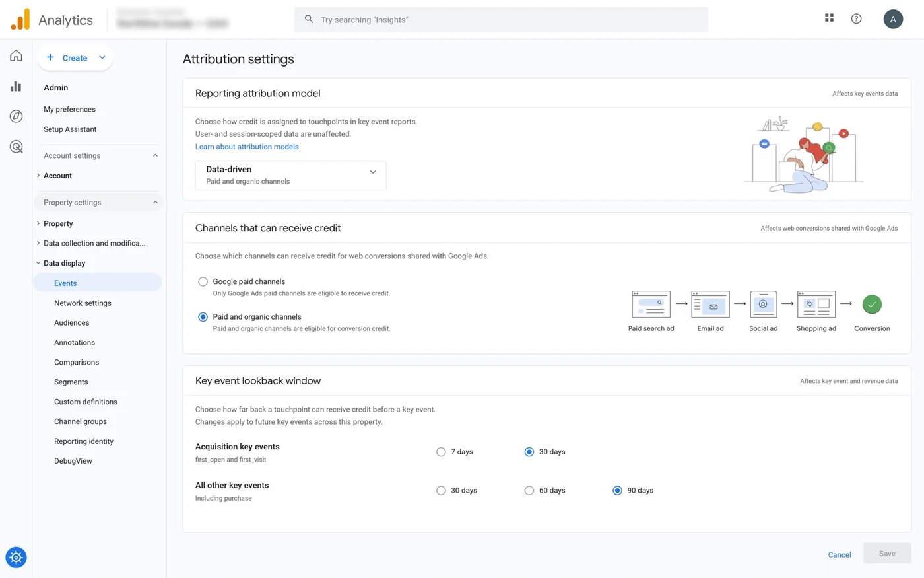Image resolution: width=924 pixels, height=578 pixels.
Task: Open Network settings menu item
Action: pos(82,303)
